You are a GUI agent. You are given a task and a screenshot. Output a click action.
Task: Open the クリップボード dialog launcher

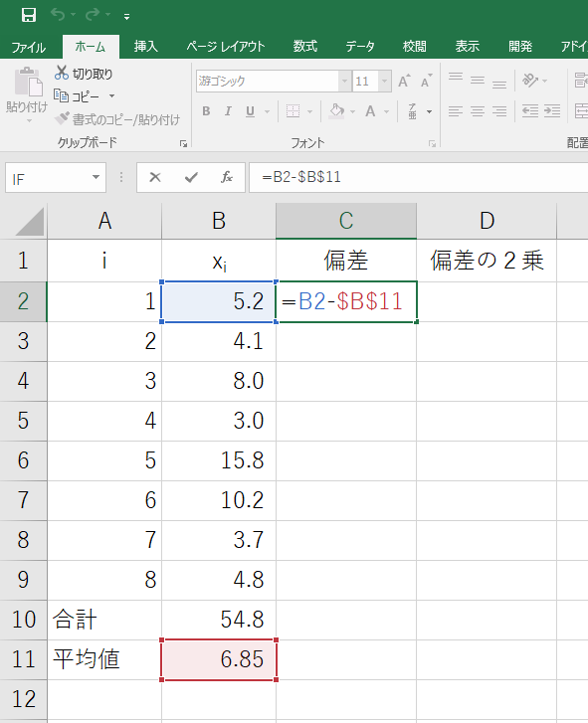(x=183, y=144)
